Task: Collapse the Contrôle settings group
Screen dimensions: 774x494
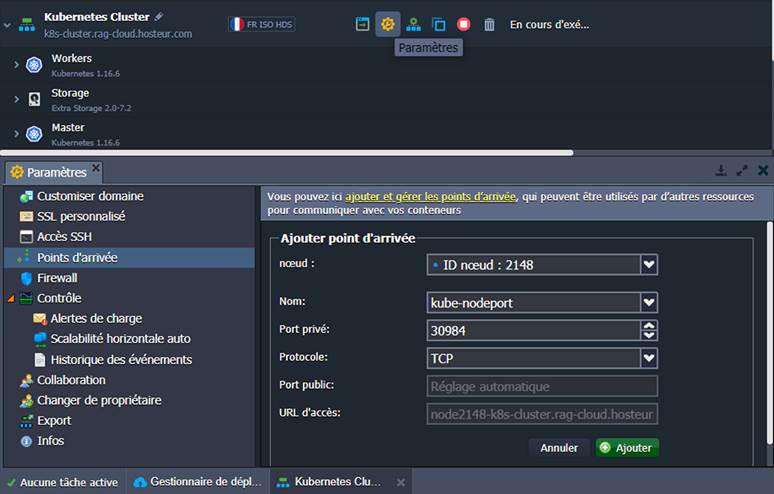Action: point(11,299)
